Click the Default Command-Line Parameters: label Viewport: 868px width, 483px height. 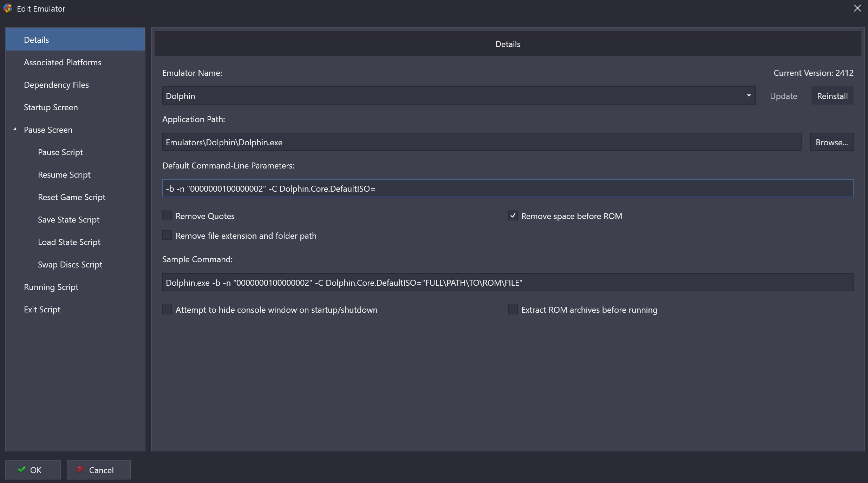[x=228, y=165]
